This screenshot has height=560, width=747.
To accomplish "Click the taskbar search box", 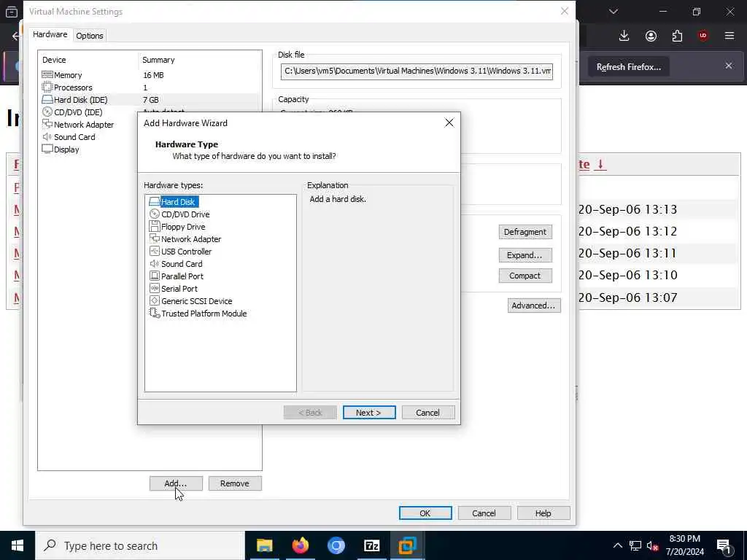I will (x=140, y=545).
